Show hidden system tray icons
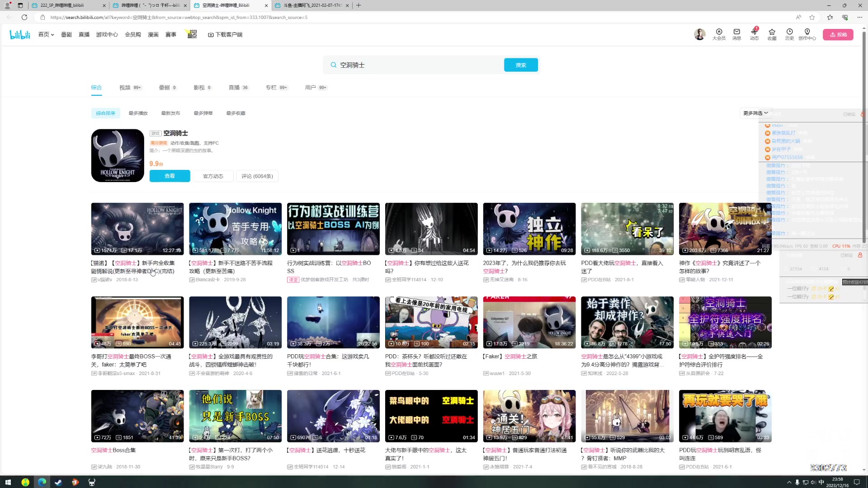Image resolution: width=868 pixels, height=488 pixels. pos(789,482)
